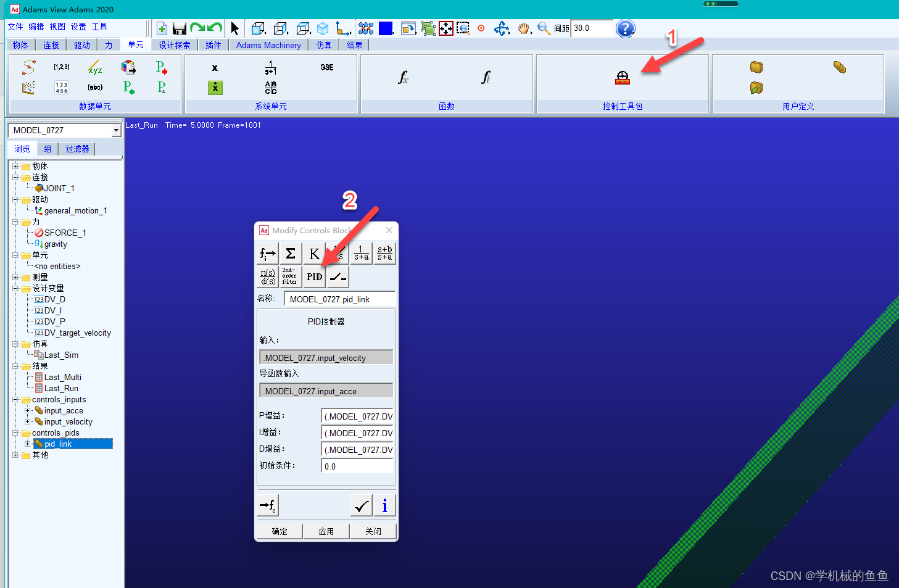Choose the gain K block
The image size is (899, 588).
click(314, 254)
